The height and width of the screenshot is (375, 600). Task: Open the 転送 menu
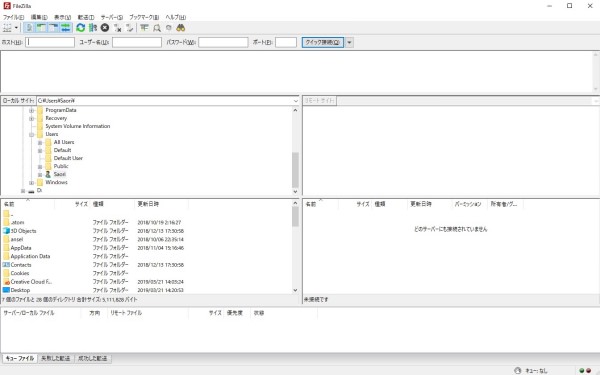[86, 17]
